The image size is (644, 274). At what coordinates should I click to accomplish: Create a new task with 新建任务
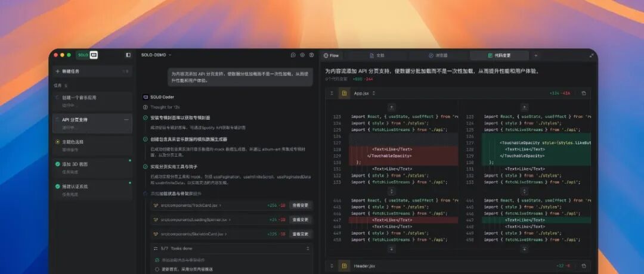coord(92,71)
